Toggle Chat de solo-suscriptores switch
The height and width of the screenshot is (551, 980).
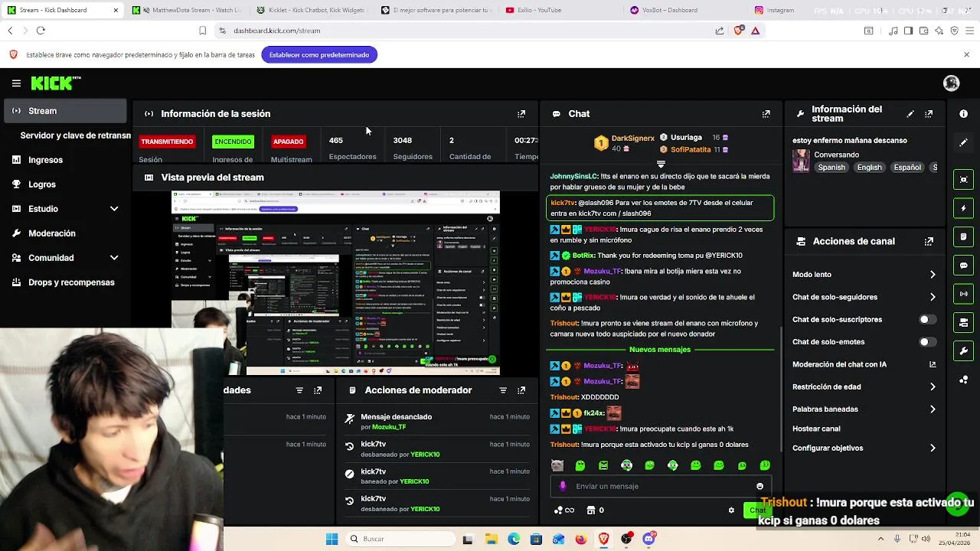click(x=928, y=319)
